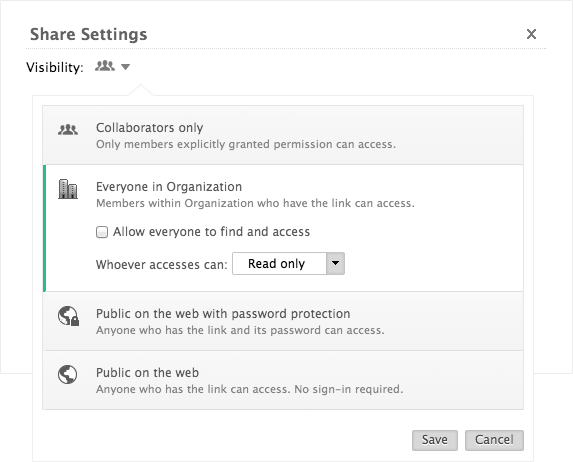Click the office buildings icon for Organization
Screen dimensions: 573x462
[68, 189]
